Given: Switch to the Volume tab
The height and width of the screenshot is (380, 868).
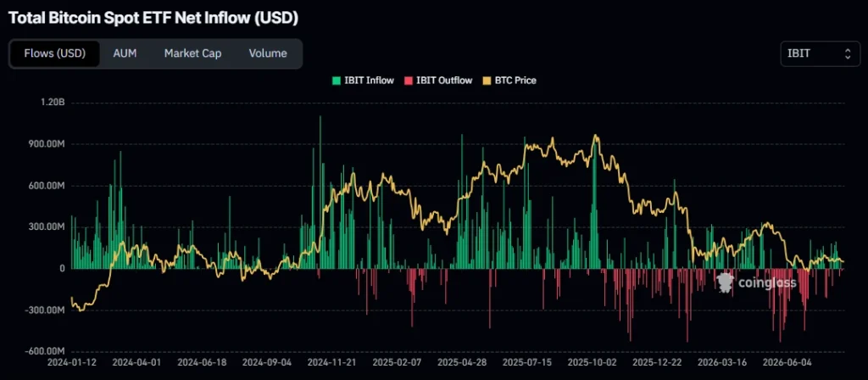Looking at the screenshot, I should pos(268,53).
